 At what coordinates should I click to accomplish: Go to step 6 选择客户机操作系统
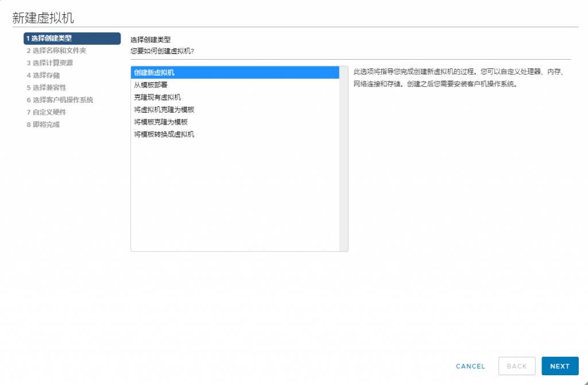pyautogui.click(x=60, y=100)
